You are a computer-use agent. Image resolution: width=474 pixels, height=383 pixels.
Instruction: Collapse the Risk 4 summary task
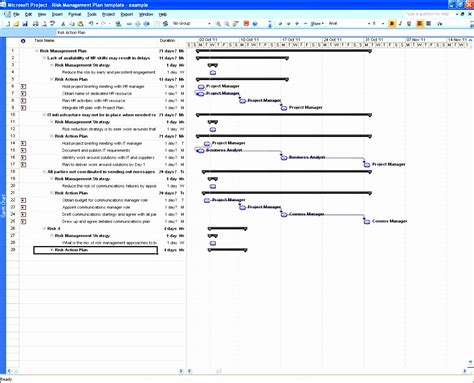(44, 229)
